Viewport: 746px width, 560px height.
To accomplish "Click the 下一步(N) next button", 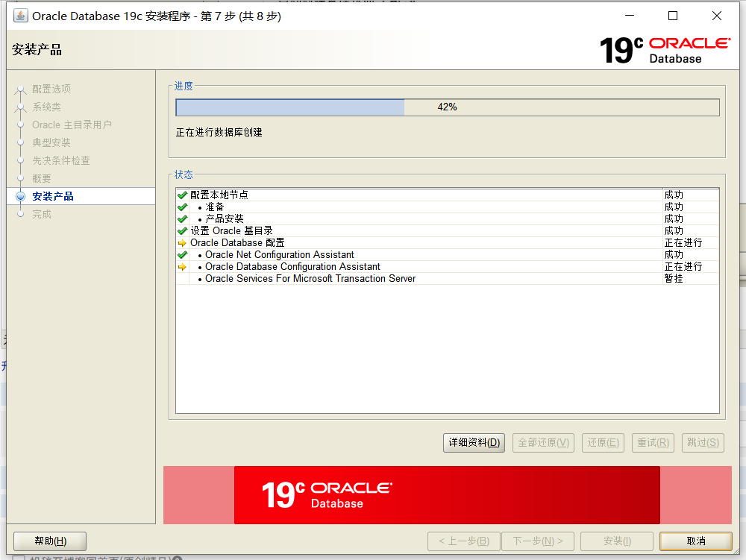I will (x=538, y=541).
